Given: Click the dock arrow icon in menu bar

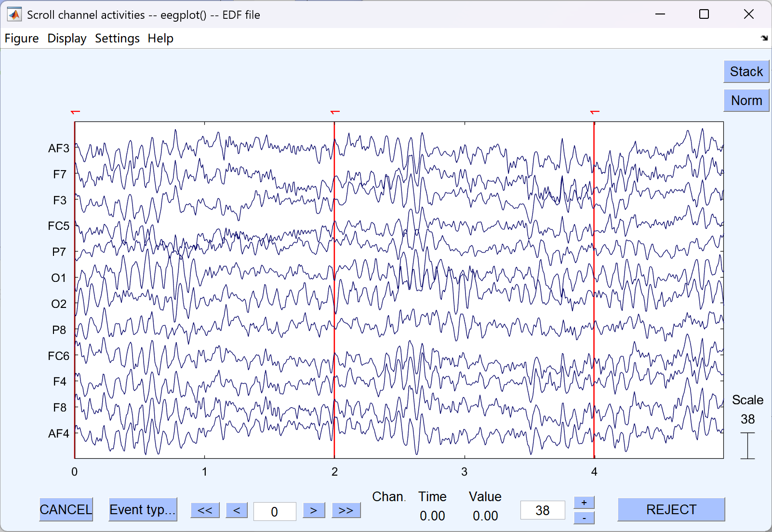Looking at the screenshot, I should click(x=764, y=38).
